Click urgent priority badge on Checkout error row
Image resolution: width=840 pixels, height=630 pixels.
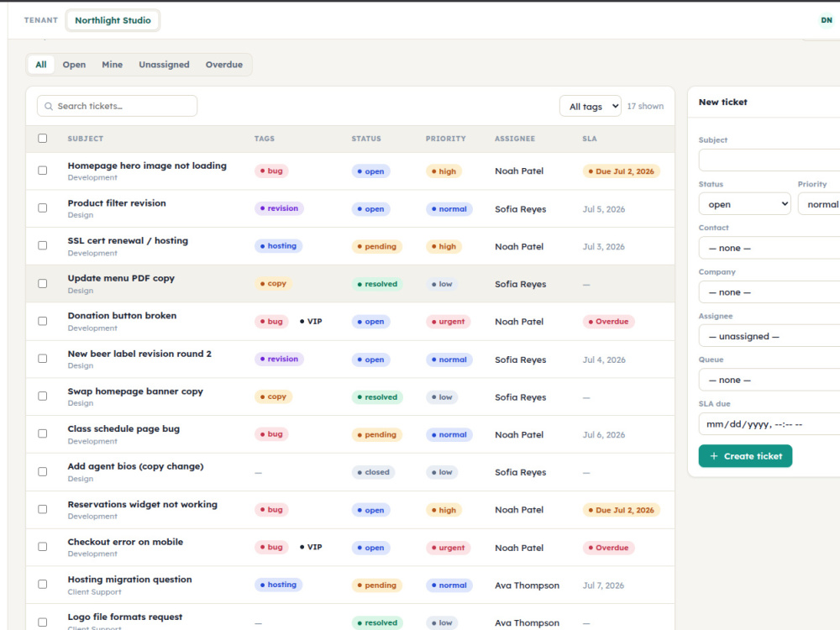point(449,548)
